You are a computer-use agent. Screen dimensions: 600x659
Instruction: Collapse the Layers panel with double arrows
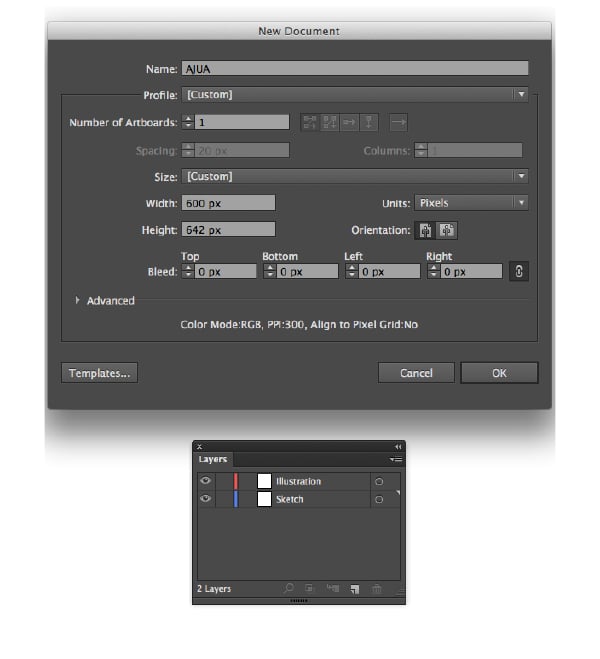click(398, 447)
